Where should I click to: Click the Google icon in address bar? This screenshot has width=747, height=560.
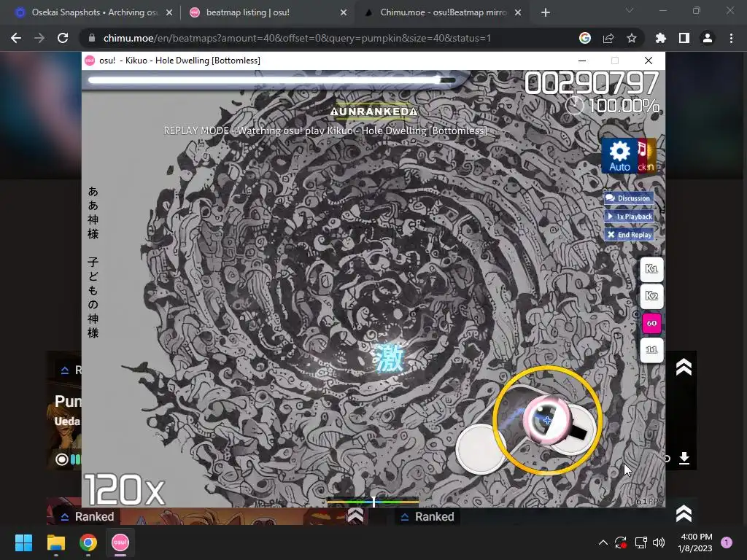tap(584, 38)
